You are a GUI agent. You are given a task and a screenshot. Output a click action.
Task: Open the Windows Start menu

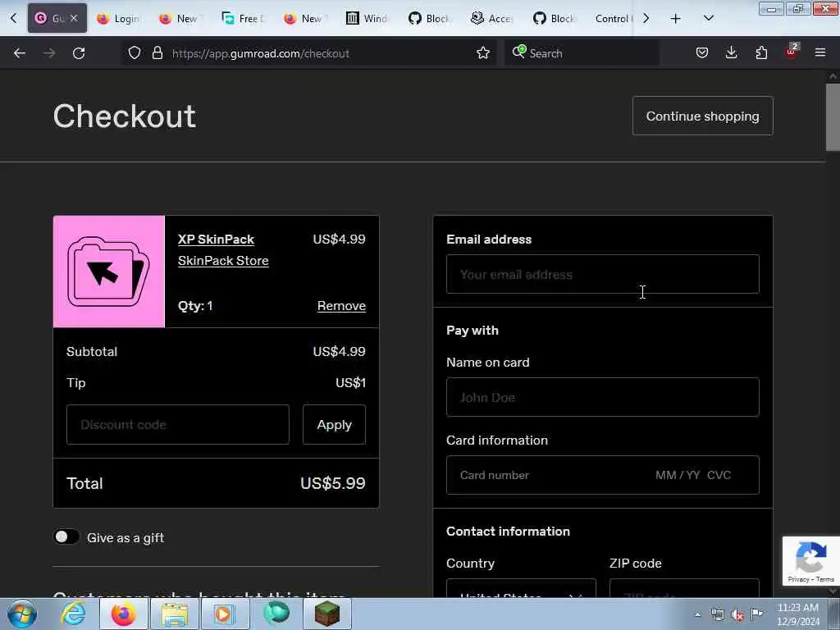(x=22, y=614)
